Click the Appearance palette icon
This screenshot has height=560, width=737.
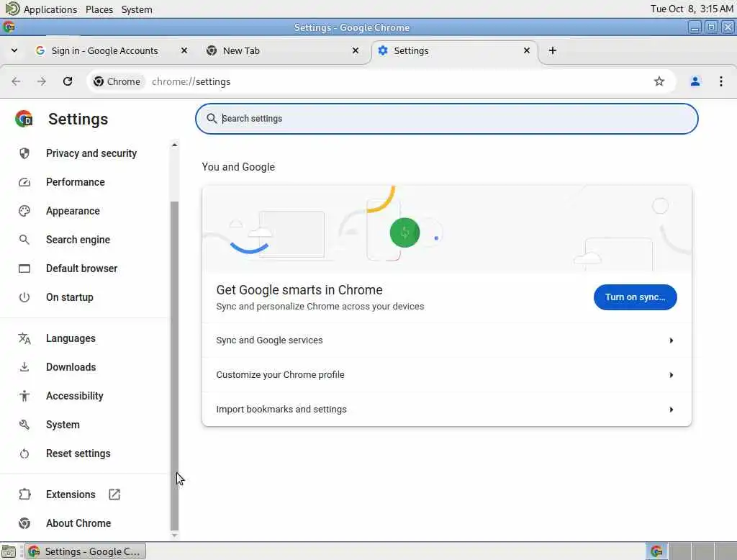coord(24,211)
